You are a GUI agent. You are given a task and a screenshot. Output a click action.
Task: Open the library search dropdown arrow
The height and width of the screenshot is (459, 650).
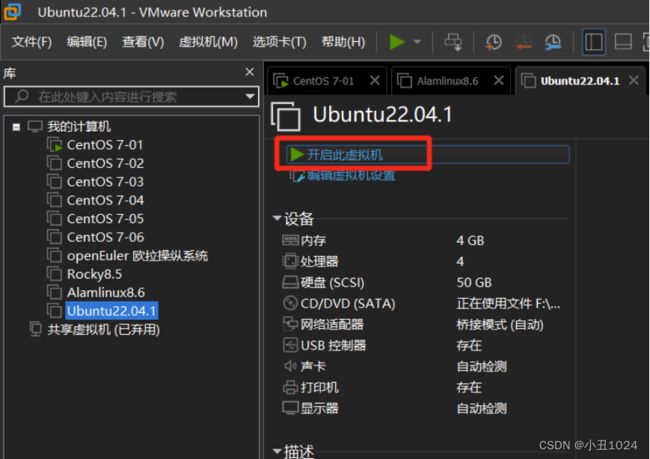250,97
